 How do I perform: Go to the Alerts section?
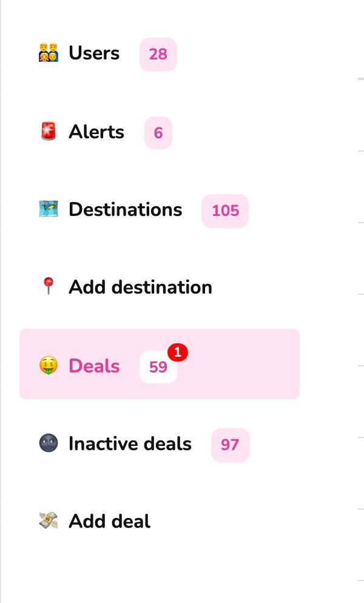96,132
